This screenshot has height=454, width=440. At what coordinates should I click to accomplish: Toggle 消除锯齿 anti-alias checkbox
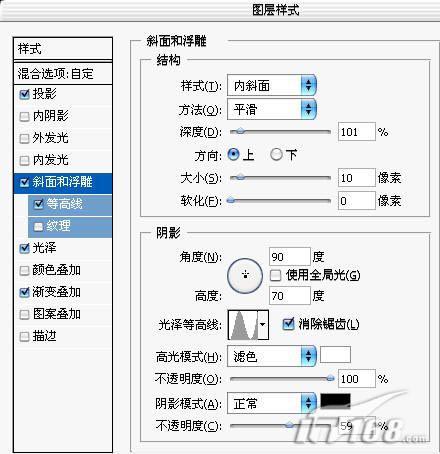pyautogui.click(x=288, y=324)
